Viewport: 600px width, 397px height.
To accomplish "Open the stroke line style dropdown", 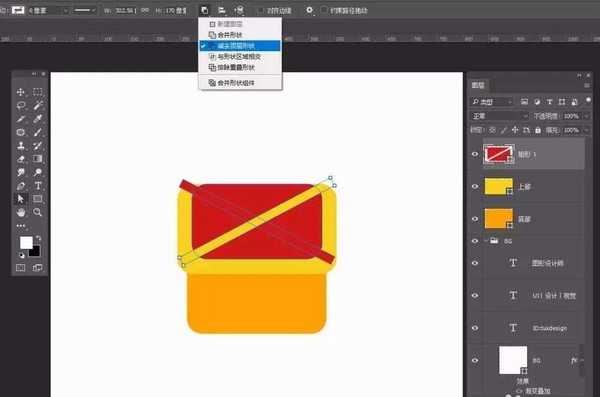I will tap(85, 10).
